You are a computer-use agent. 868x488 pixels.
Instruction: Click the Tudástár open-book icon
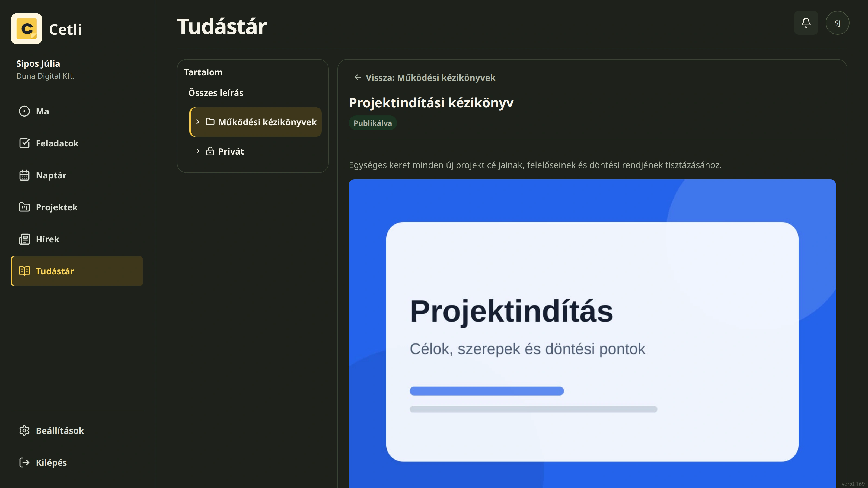(x=24, y=271)
